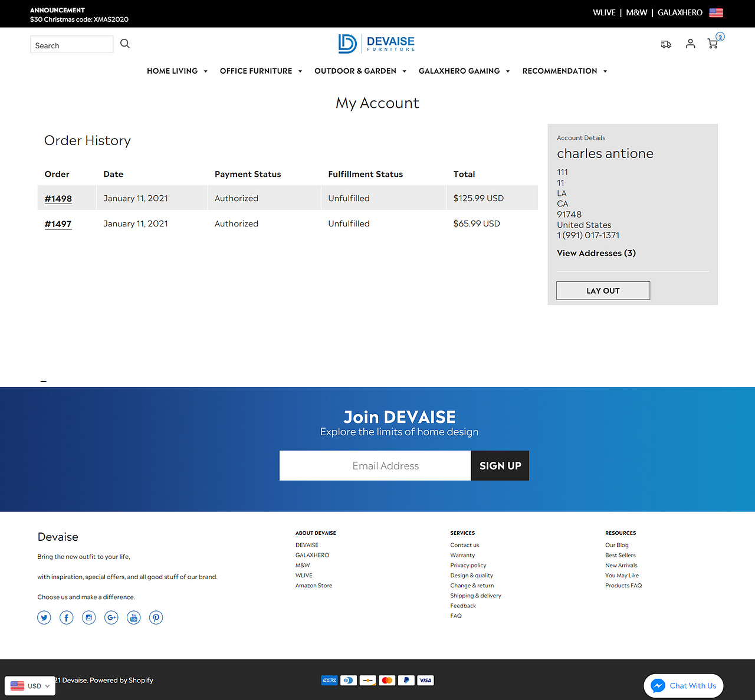Screen dimensions: 755x700
Task: Expand the Galaxhero Gaming menu
Action: (x=464, y=71)
